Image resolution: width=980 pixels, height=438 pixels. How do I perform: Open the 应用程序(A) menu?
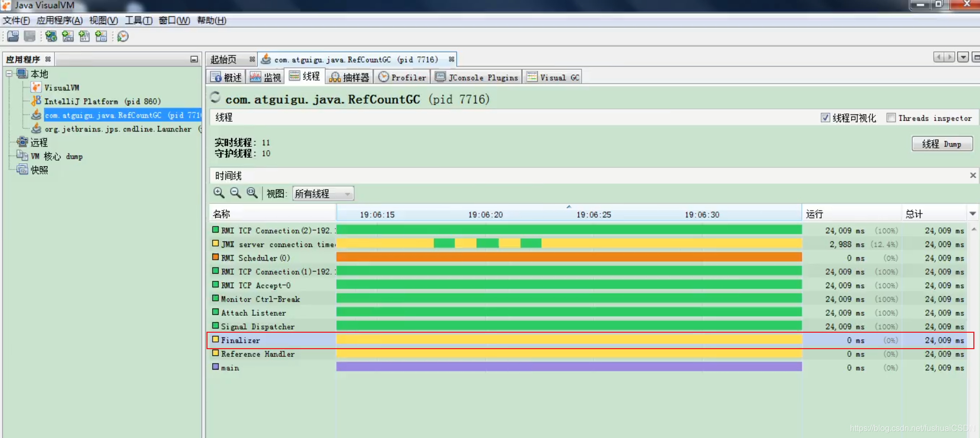click(x=60, y=21)
